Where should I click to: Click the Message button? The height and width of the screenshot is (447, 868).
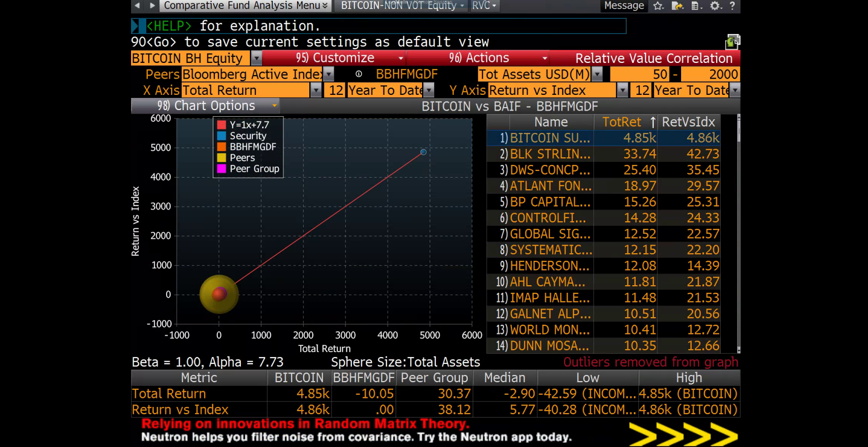pos(624,6)
